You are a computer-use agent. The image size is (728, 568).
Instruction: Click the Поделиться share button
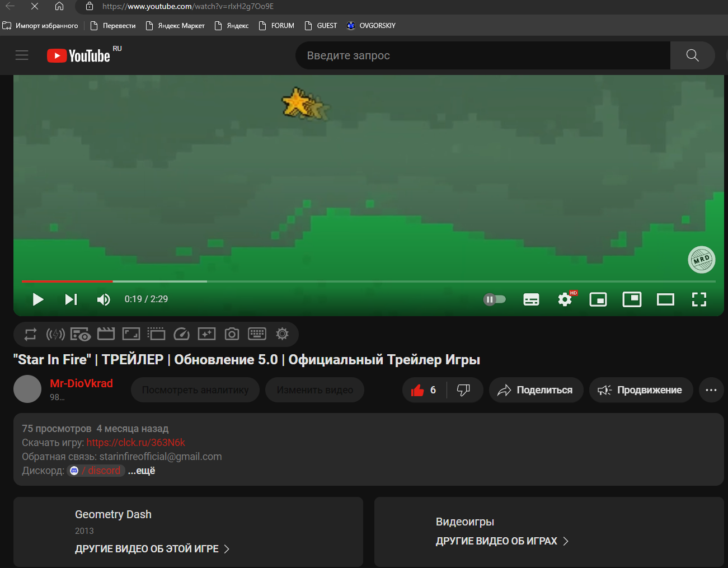(x=536, y=390)
